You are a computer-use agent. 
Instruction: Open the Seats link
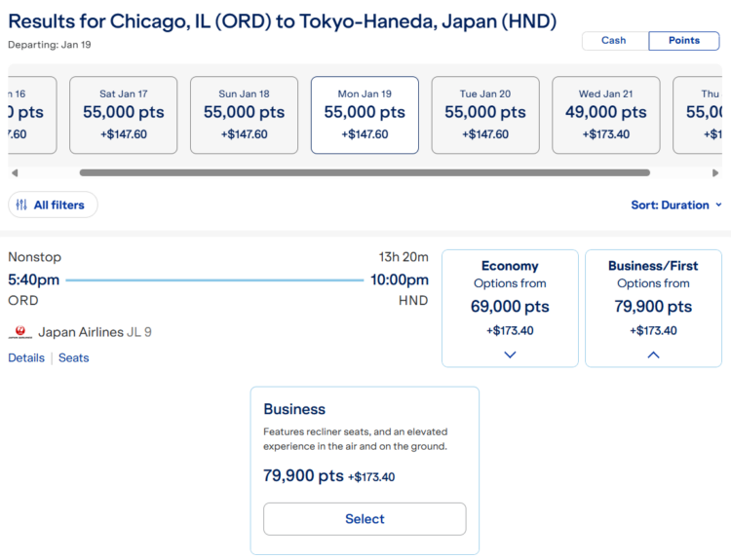coord(74,357)
